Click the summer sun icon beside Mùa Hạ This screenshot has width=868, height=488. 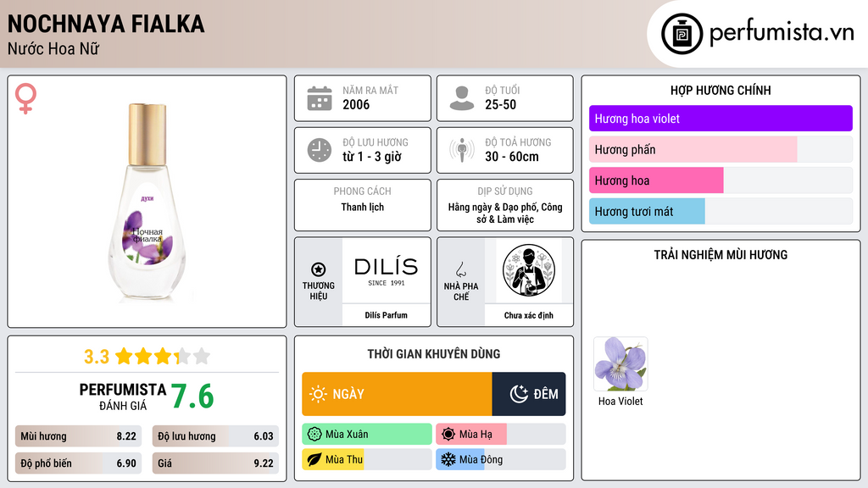448,435
